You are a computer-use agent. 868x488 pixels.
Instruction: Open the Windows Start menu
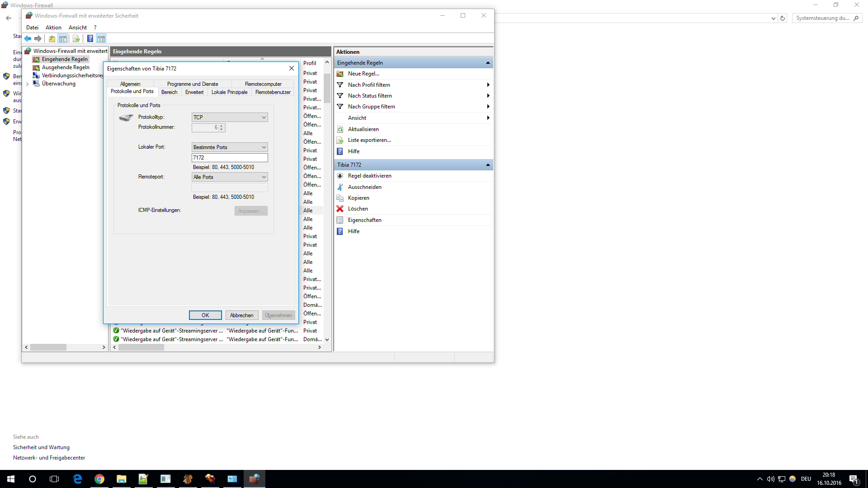tap(11, 479)
